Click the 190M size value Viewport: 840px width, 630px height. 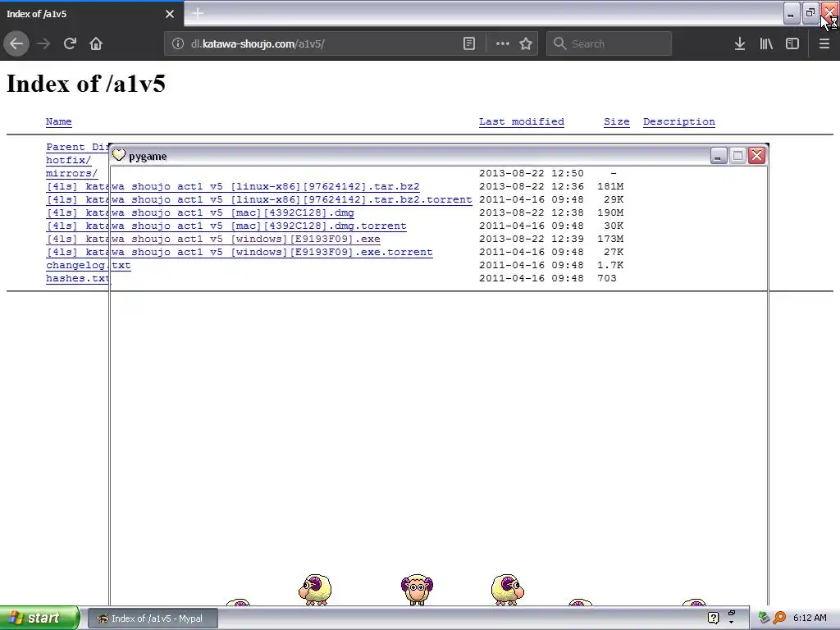pyautogui.click(x=610, y=212)
